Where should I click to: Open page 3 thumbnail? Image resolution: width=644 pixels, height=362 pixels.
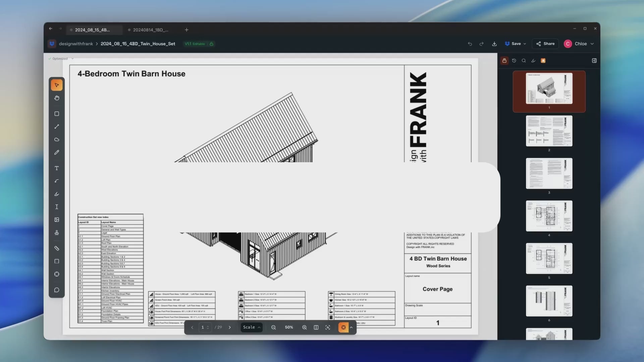549,174
